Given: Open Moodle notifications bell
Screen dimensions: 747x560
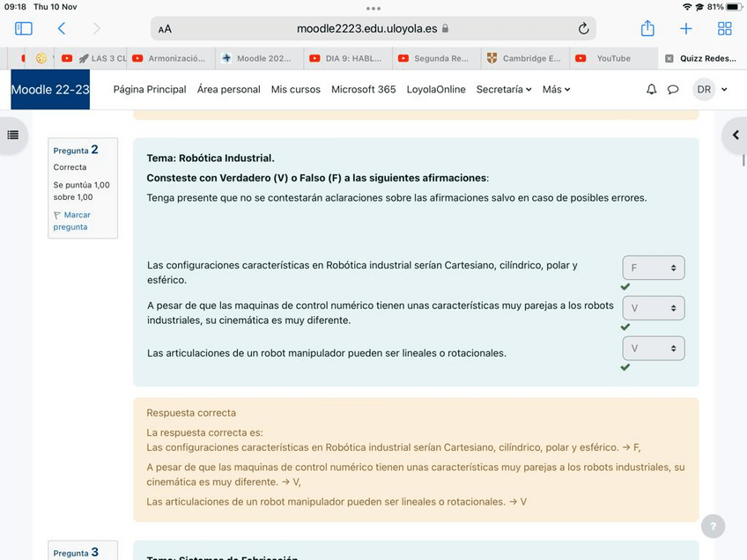Looking at the screenshot, I should pyautogui.click(x=651, y=89).
